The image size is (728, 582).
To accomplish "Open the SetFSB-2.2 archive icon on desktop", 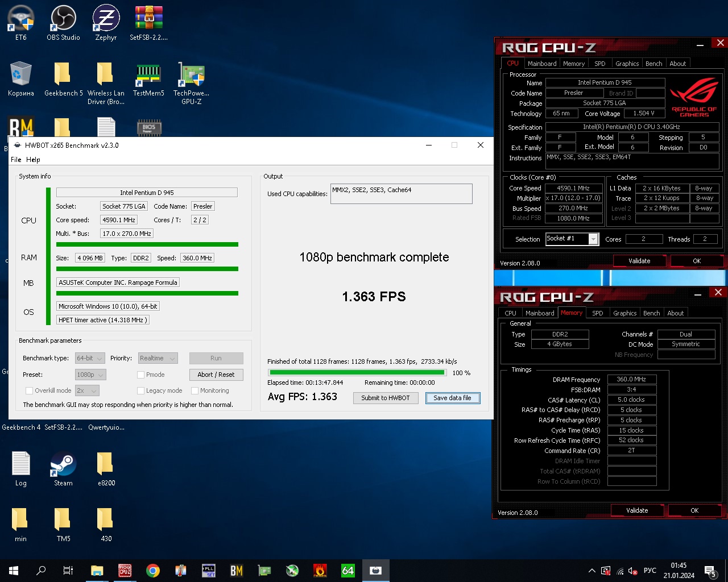I will [x=148, y=23].
